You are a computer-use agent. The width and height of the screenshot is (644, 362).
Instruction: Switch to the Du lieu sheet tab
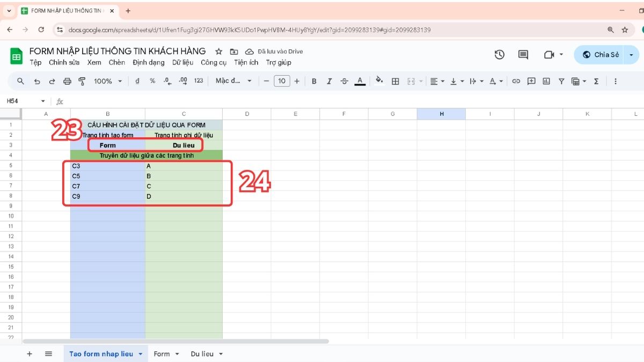point(202,354)
